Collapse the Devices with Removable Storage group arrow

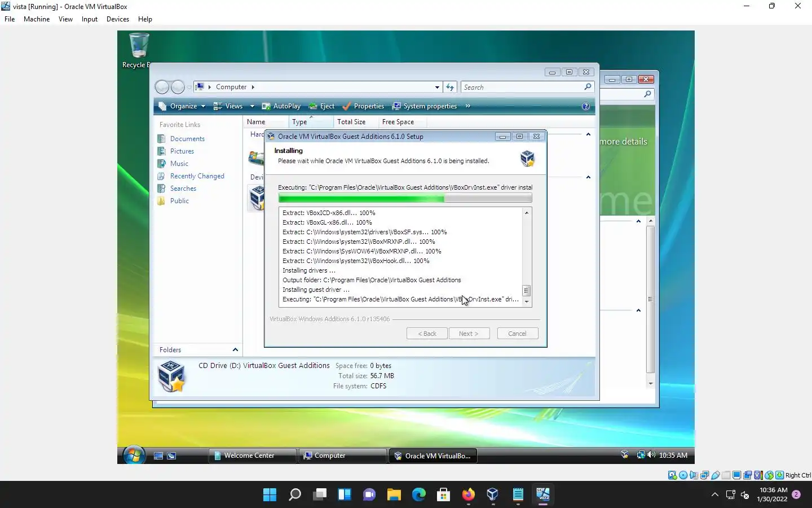pos(588,177)
